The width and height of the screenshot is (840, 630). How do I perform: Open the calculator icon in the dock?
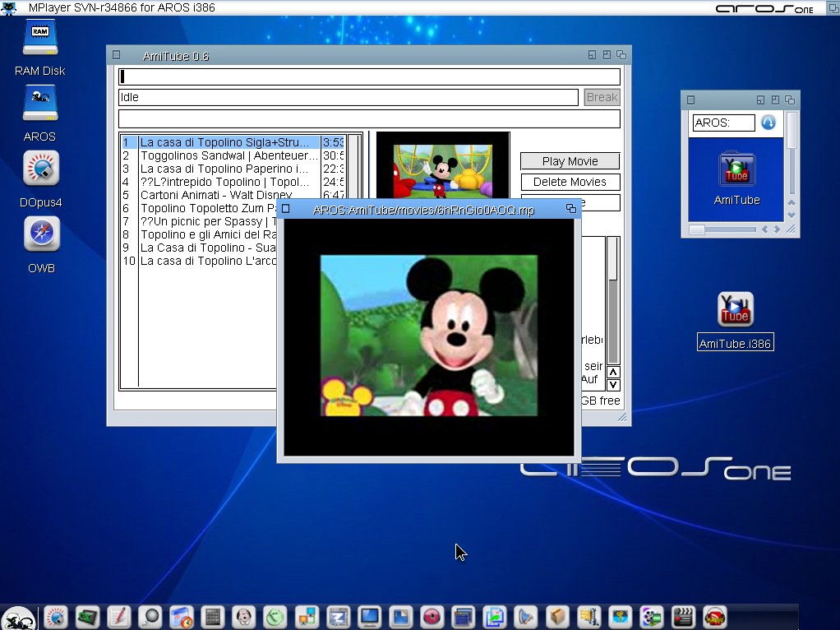[213, 617]
